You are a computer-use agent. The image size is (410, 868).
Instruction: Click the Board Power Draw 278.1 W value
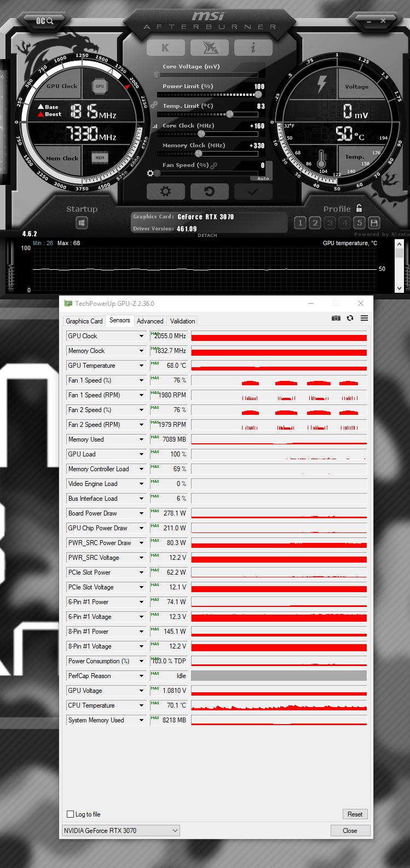(x=169, y=513)
